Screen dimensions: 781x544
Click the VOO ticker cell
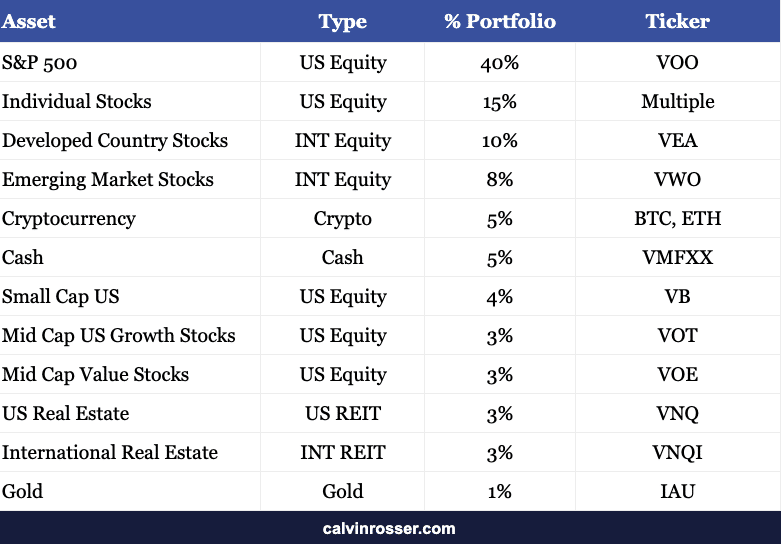[677, 63]
